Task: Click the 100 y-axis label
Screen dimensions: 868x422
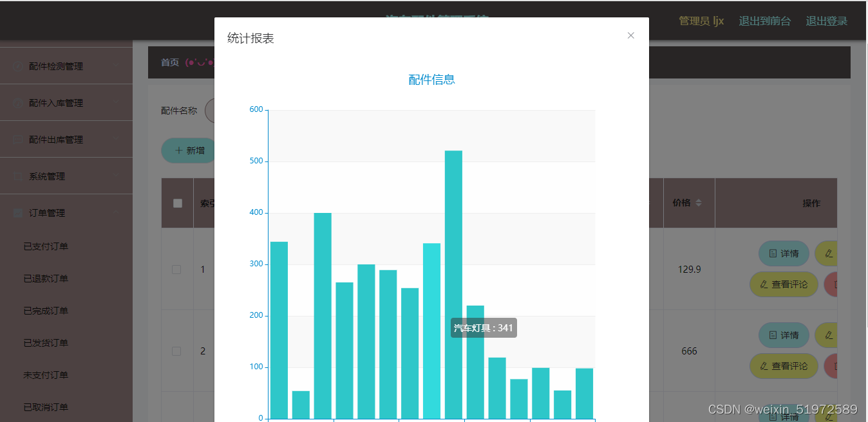Action: [256, 367]
